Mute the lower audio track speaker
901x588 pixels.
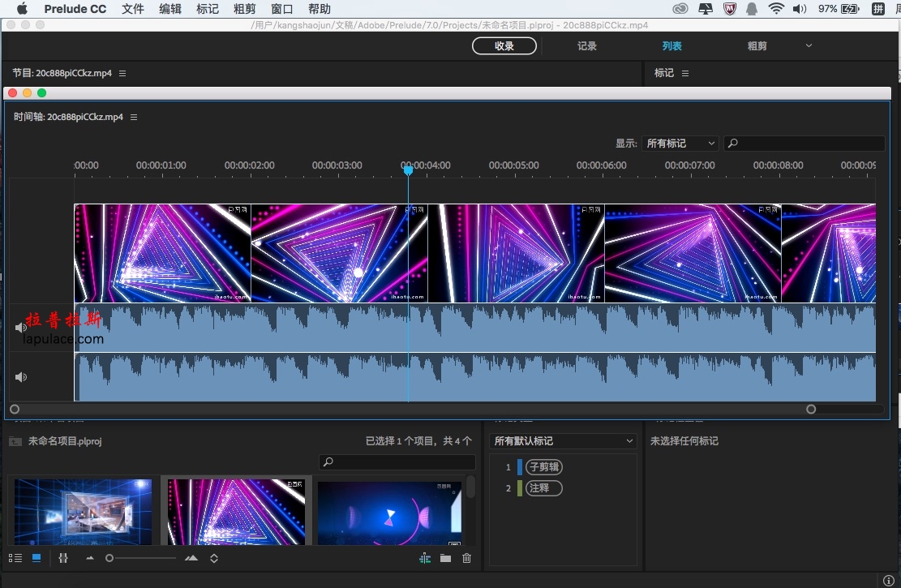coord(21,377)
